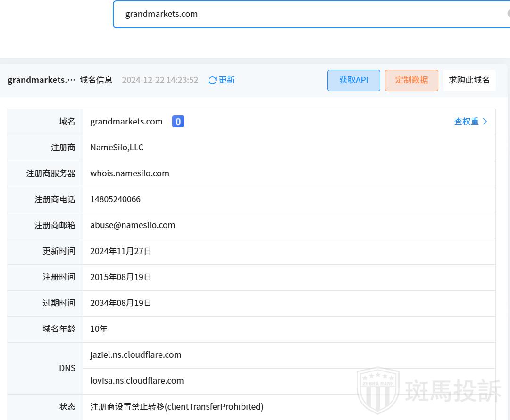Select the 域名信息 header tab
The height and width of the screenshot is (420, 510).
coord(96,80)
